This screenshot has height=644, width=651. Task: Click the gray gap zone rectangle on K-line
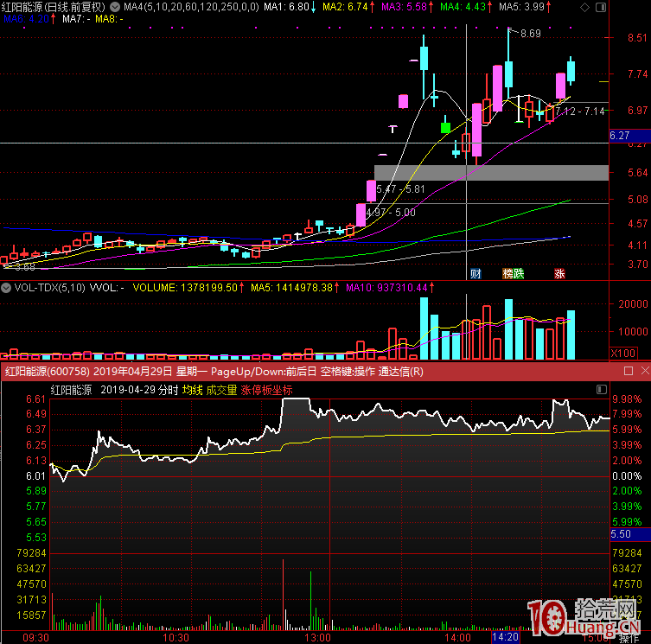pos(492,173)
